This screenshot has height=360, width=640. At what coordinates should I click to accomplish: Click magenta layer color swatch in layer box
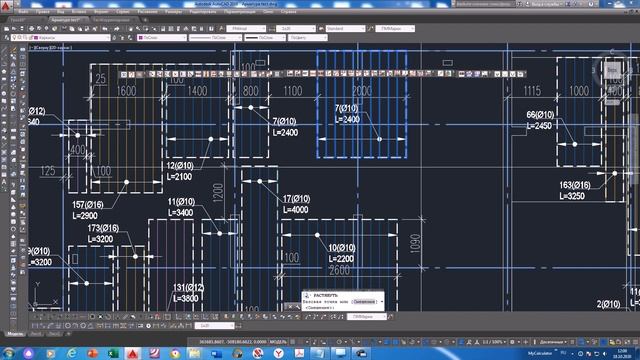(36, 38)
